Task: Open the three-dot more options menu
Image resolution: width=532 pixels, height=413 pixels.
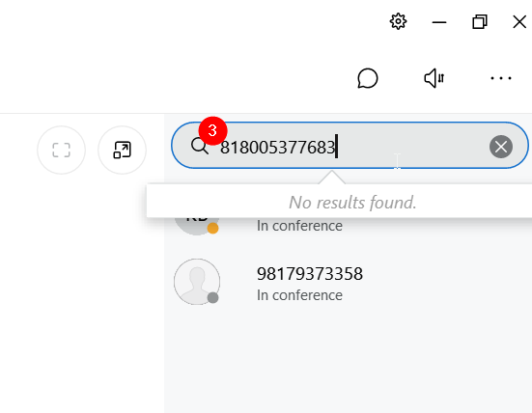Action: pyautogui.click(x=501, y=78)
